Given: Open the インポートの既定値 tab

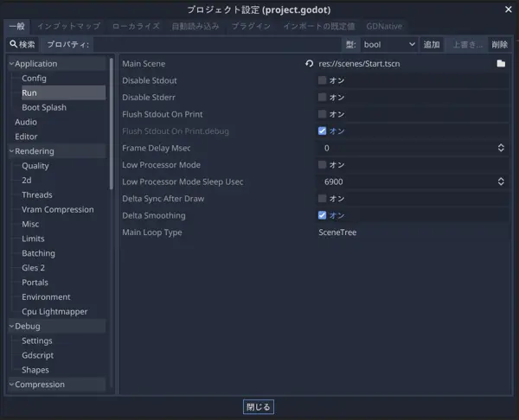Looking at the screenshot, I should coord(318,26).
